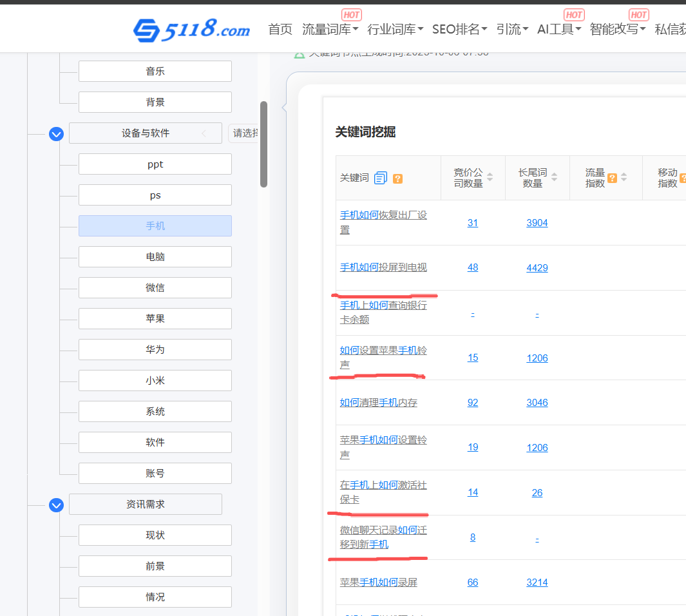
Task: Open keyword link 手机如何投屏到电视
Action: pos(384,267)
